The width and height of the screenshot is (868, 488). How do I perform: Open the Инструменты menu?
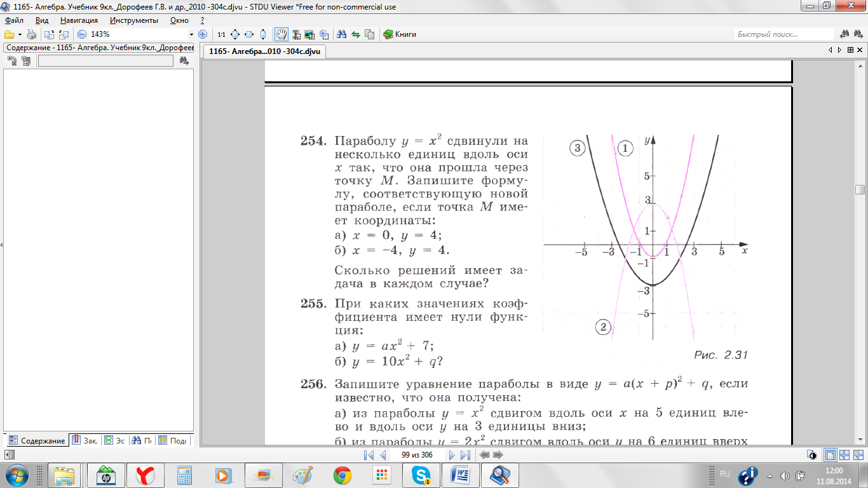click(x=134, y=20)
